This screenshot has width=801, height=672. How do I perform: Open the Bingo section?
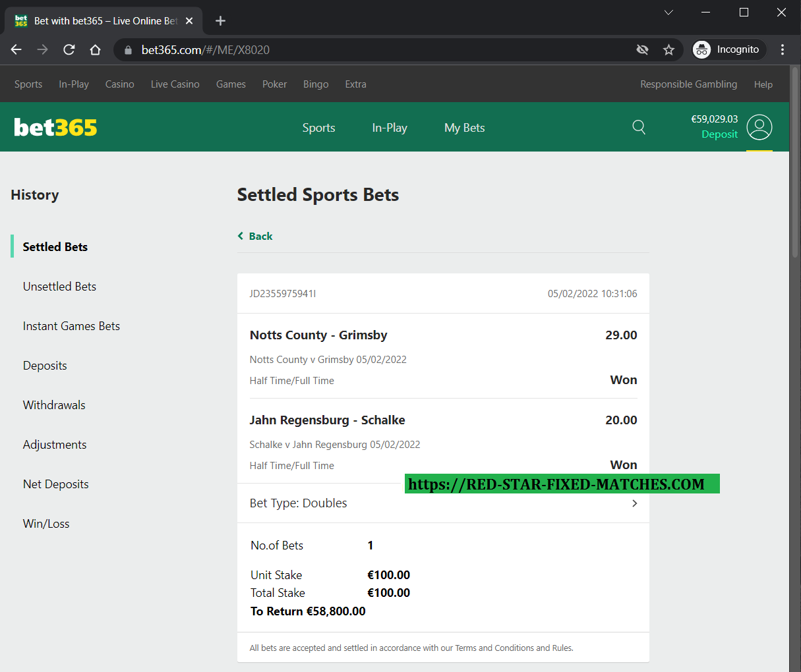click(316, 84)
